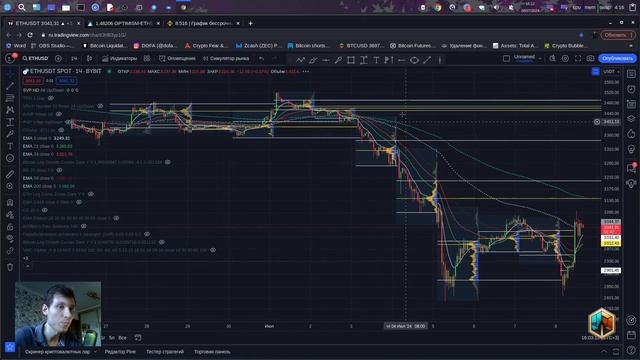The height and width of the screenshot is (360, 640).
Task: Open the Индикаторы dialog
Action: click(x=119, y=59)
